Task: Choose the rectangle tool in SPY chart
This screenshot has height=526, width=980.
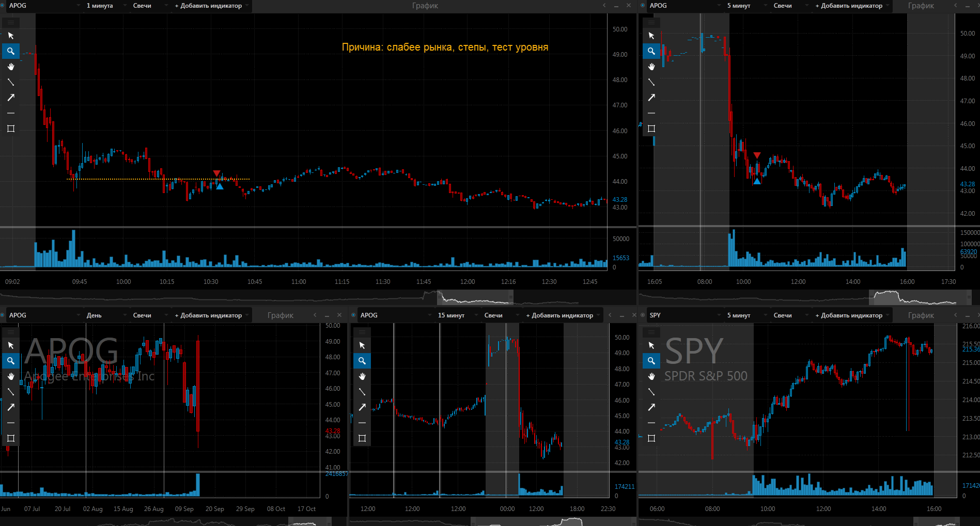Action: (x=651, y=438)
